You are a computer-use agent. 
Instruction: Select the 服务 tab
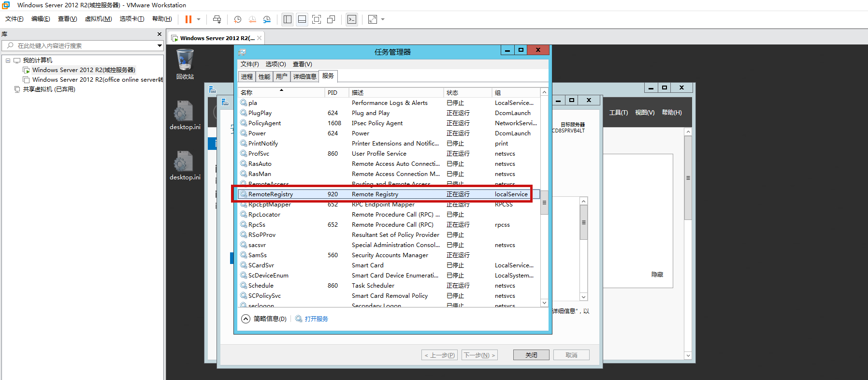point(328,76)
